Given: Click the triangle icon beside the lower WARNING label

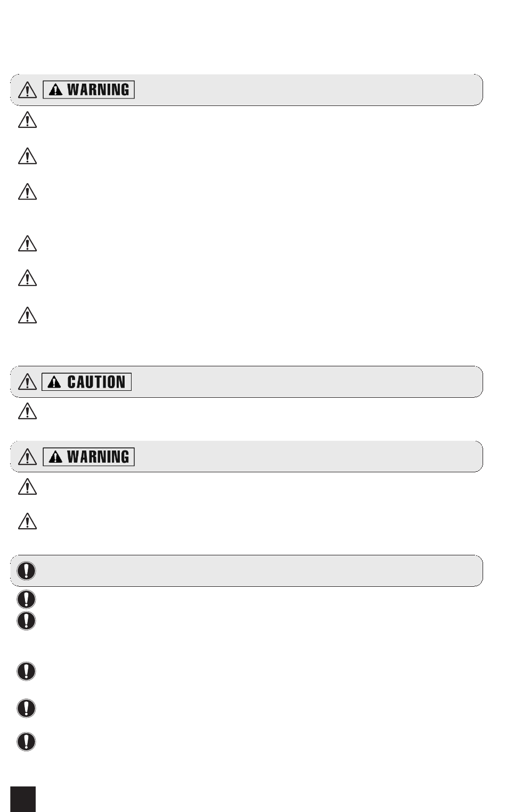Looking at the screenshot, I should 27,457.
